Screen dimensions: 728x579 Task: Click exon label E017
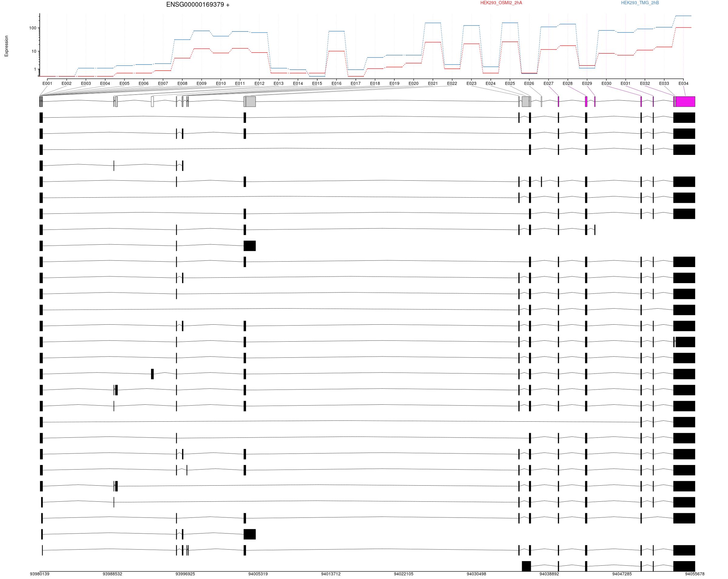pyautogui.click(x=356, y=83)
